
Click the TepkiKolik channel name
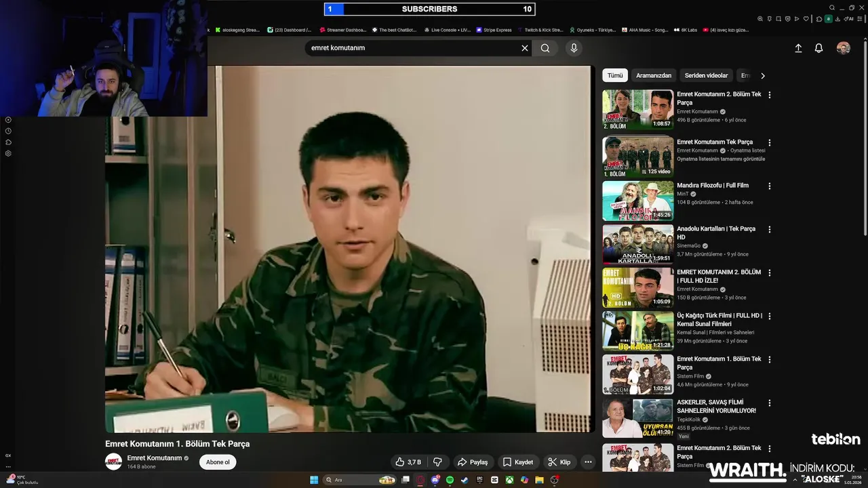[688, 420]
